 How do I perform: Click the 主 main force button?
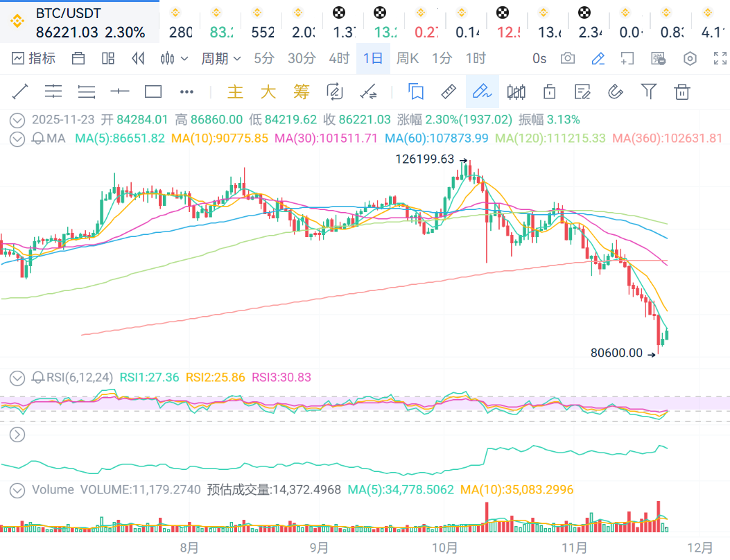point(236,91)
